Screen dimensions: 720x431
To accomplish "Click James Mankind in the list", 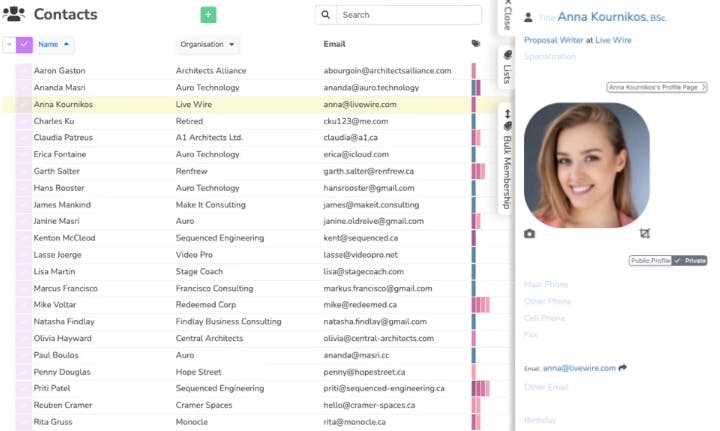I will click(62, 205).
